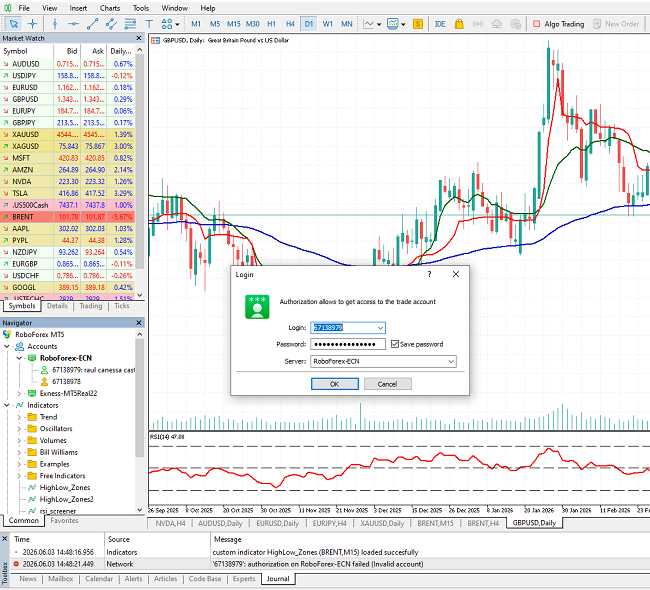Image resolution: width=650 pixels, height=590 pixels.
Task: Select the text label tool
Action: [x=149, y=24]
